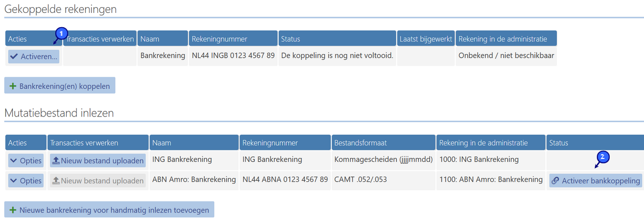
Task: Click the checkmark icon on Activeren
Action: (14, 56)
